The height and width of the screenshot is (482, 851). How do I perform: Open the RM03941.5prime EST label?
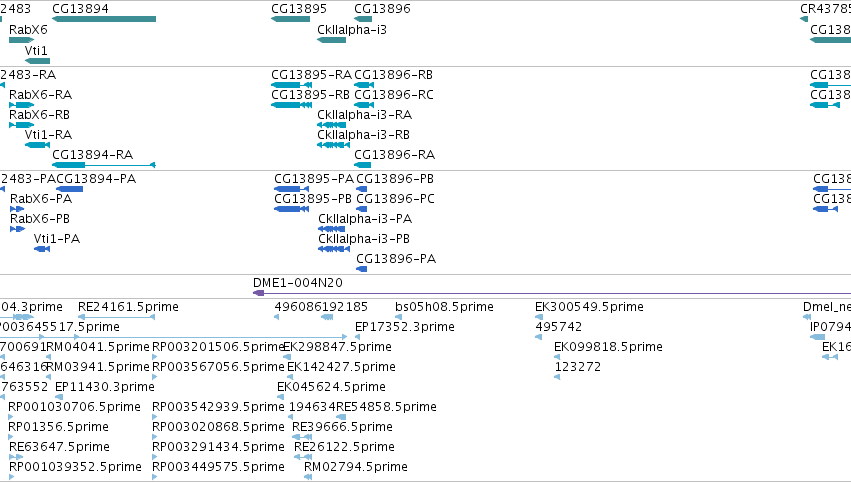tap(98, 367)
